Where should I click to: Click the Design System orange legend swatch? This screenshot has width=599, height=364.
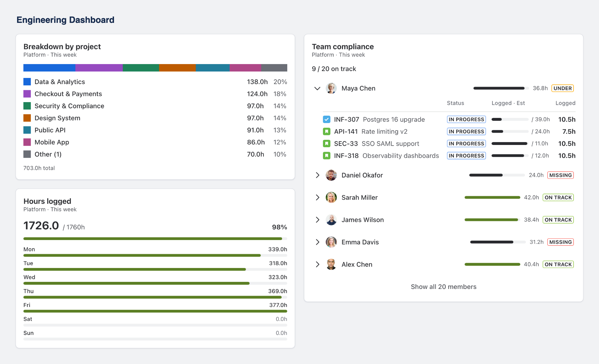pos(27,118)
